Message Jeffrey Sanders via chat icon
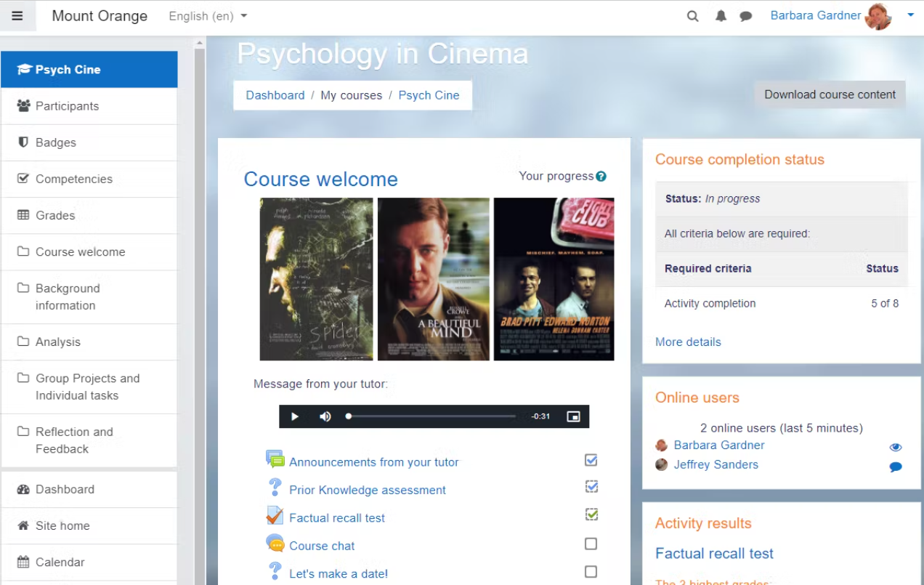The width and height of the screenshot is (924, 585). 896,467
